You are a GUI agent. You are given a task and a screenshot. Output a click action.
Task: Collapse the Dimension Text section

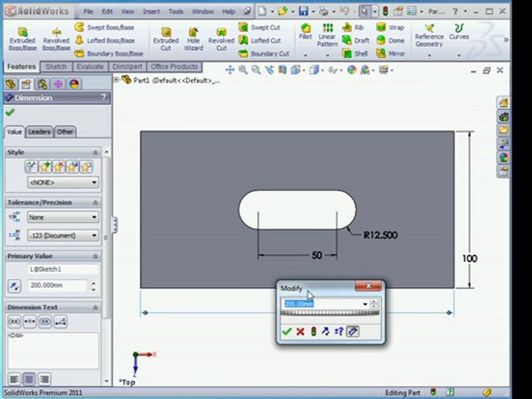(95, 308)
